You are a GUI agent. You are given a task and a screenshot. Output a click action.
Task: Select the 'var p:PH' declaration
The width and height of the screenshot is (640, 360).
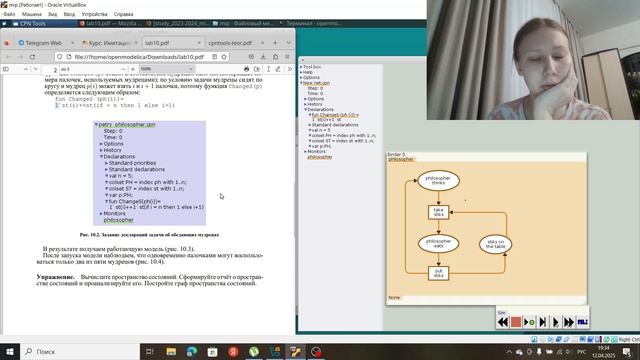pos(322,146)
